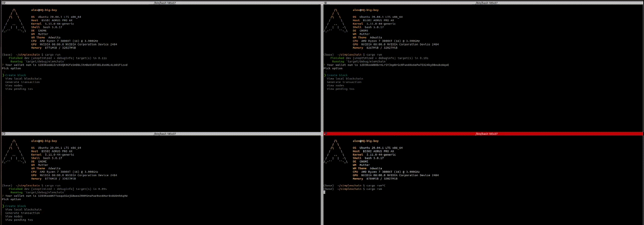This screenshot has width=644, height=225.
Task: Click memory value 8267MiB / 32027MiB
Action: pyautogui.click(x=382, y=48)
